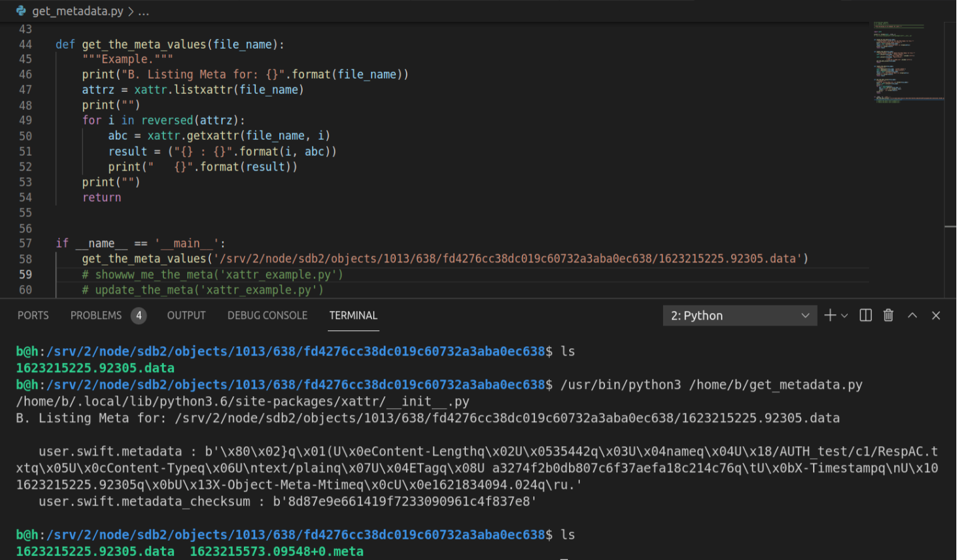Click line number 57 in the gutter
The image size is (959, 560).
(25, 244)
